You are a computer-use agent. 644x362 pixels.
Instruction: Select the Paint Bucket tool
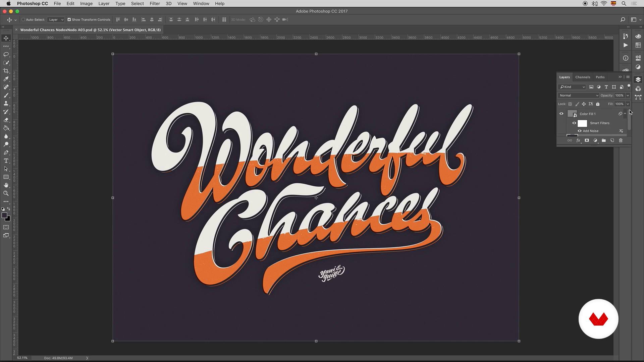pyautogui.click(x=6, y=128)
